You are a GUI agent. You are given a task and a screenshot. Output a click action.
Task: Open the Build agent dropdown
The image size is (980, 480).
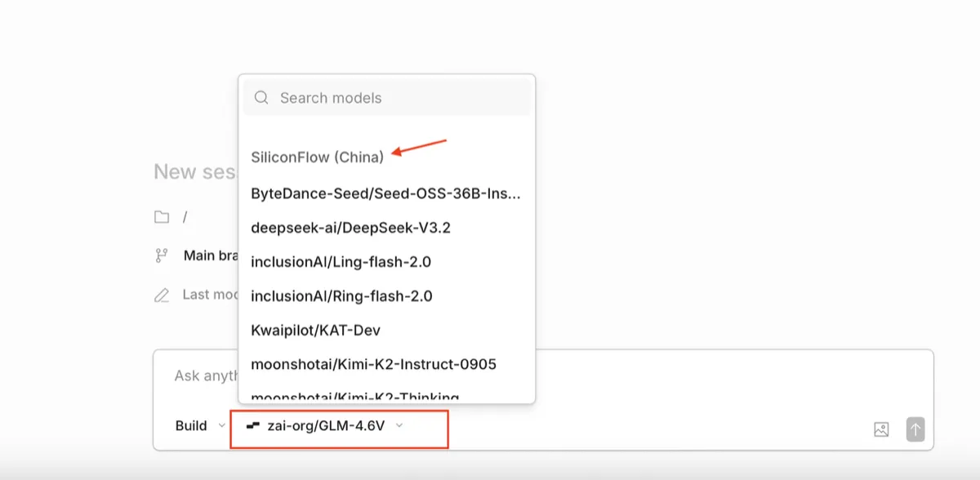(200, 425)
